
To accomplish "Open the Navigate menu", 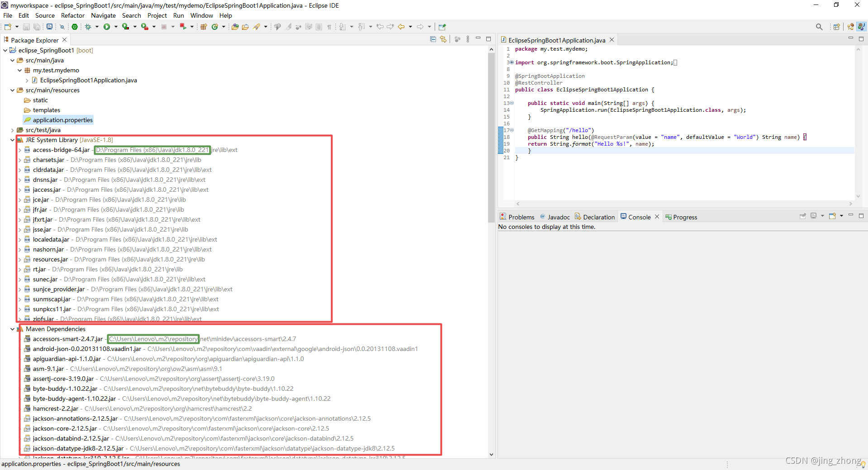I will coord(103,15).
